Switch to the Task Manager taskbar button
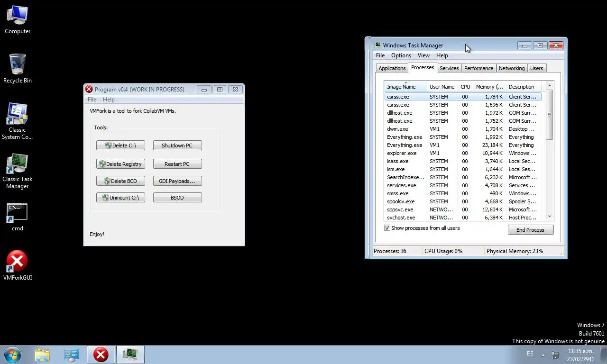 pos(130,355)
